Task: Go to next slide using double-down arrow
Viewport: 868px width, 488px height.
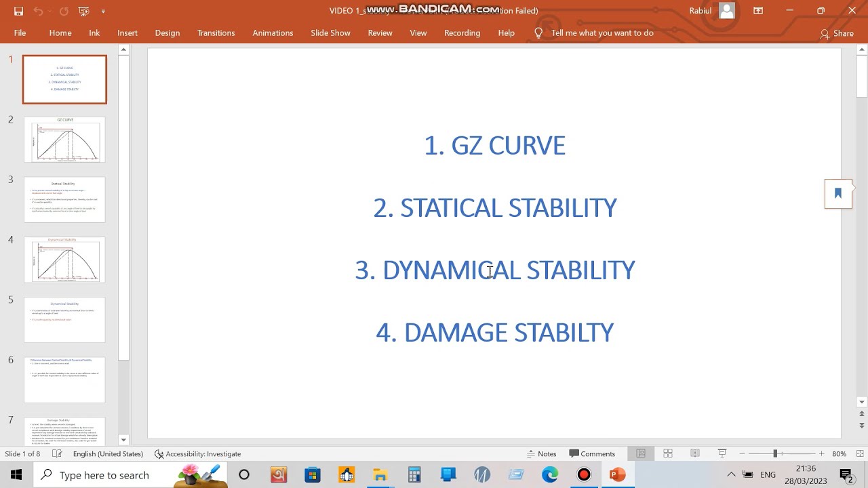Action: pyautogui.click(x=862, y=426)
